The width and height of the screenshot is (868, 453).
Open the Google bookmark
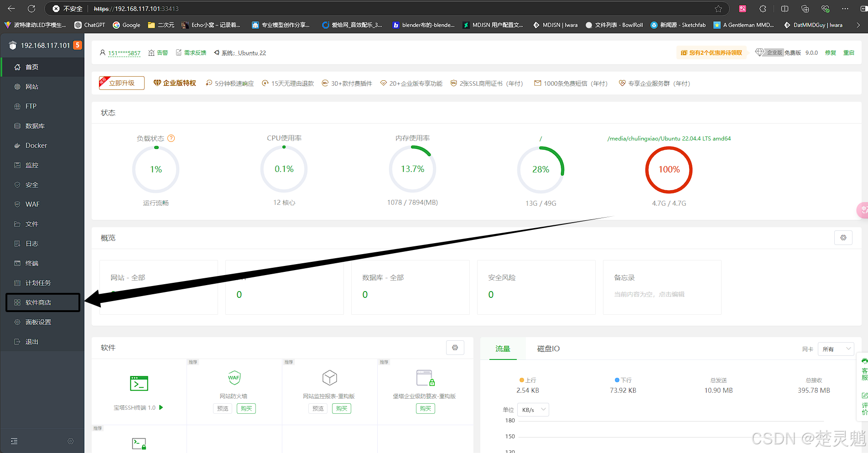click(126, 25)
